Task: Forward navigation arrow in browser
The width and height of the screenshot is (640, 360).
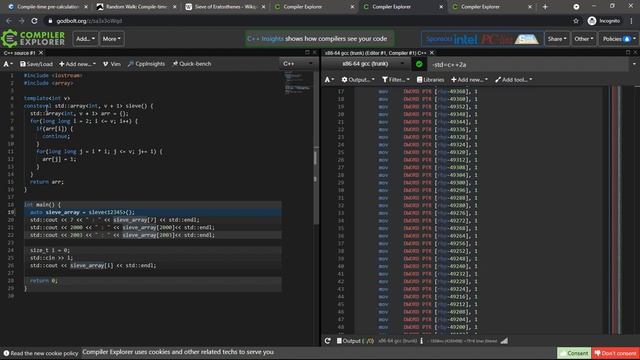Action: pos(21,21)
